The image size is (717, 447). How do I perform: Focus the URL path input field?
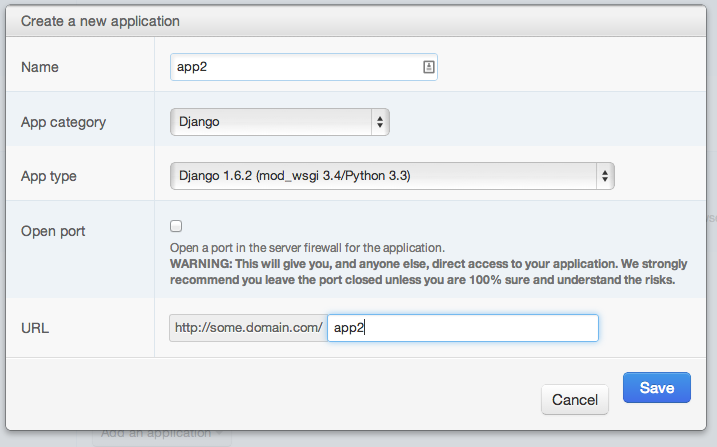coord(462,328)
